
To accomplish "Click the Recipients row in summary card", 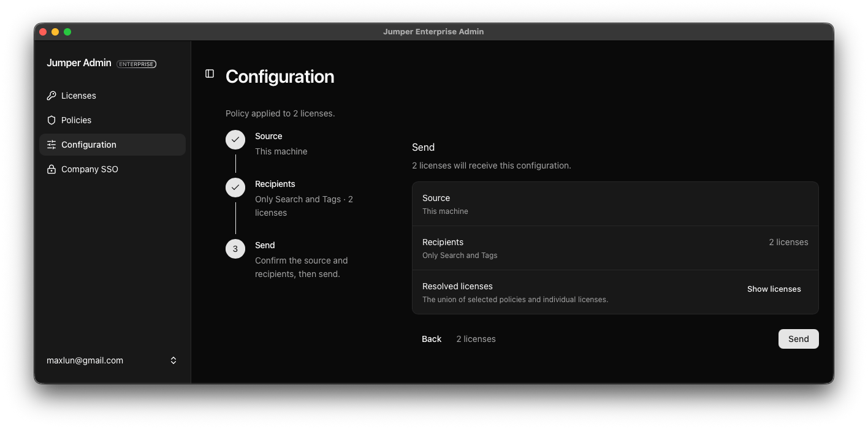I will click(615, 248).
